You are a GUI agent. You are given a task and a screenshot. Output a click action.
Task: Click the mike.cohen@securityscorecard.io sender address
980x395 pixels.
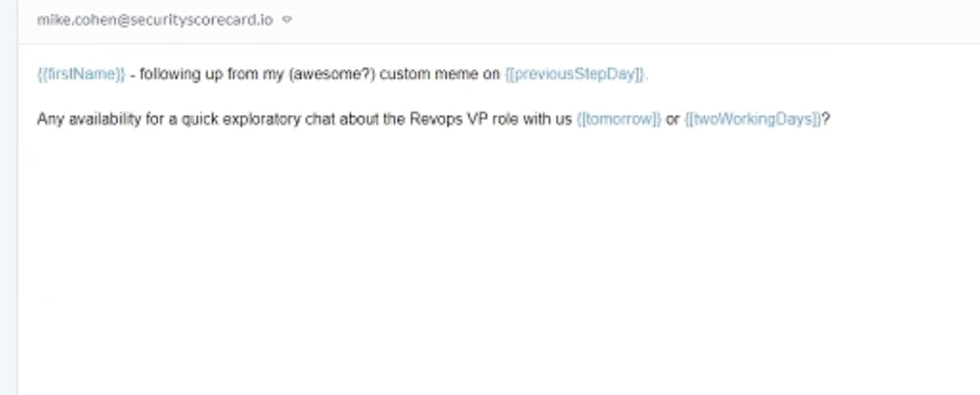pos(154,19)
